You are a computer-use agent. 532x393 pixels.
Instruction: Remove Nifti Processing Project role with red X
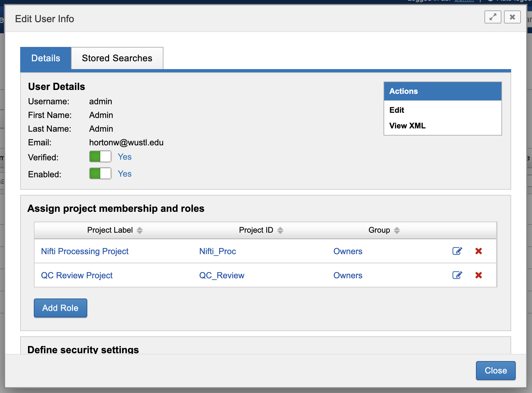478,251
